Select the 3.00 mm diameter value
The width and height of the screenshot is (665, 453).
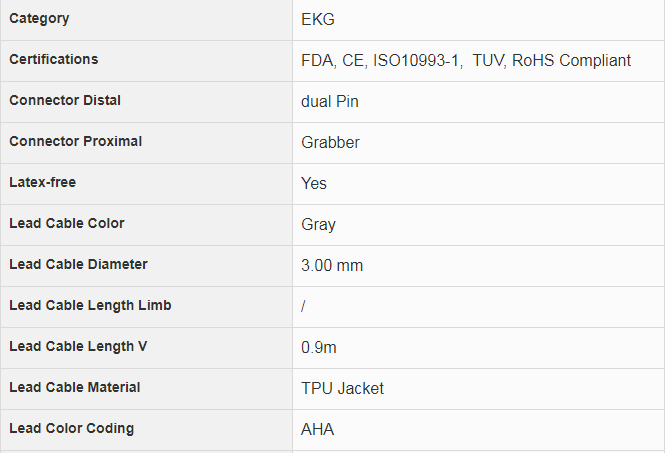coord(332,265)
